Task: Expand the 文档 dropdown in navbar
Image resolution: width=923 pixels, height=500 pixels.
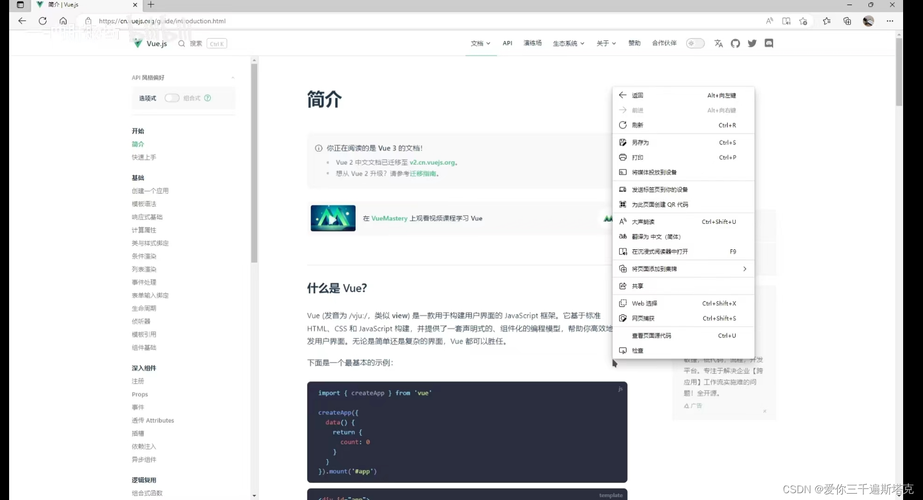Action: pos(480,44)
